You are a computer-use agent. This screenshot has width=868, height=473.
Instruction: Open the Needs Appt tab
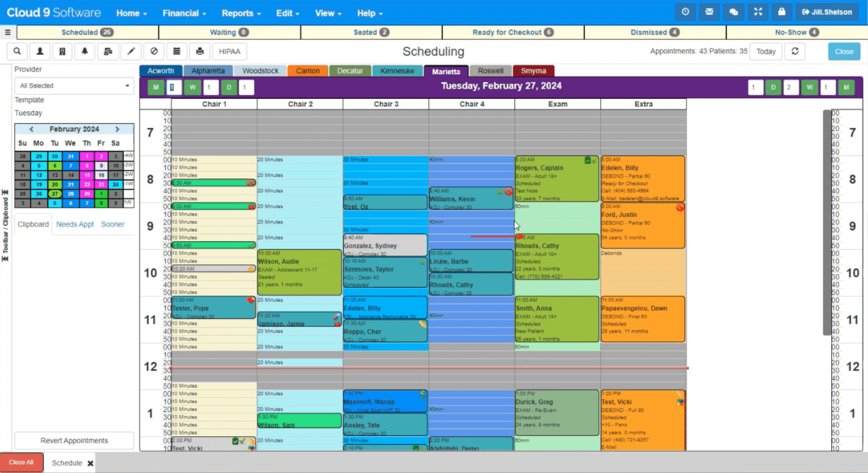75,224
